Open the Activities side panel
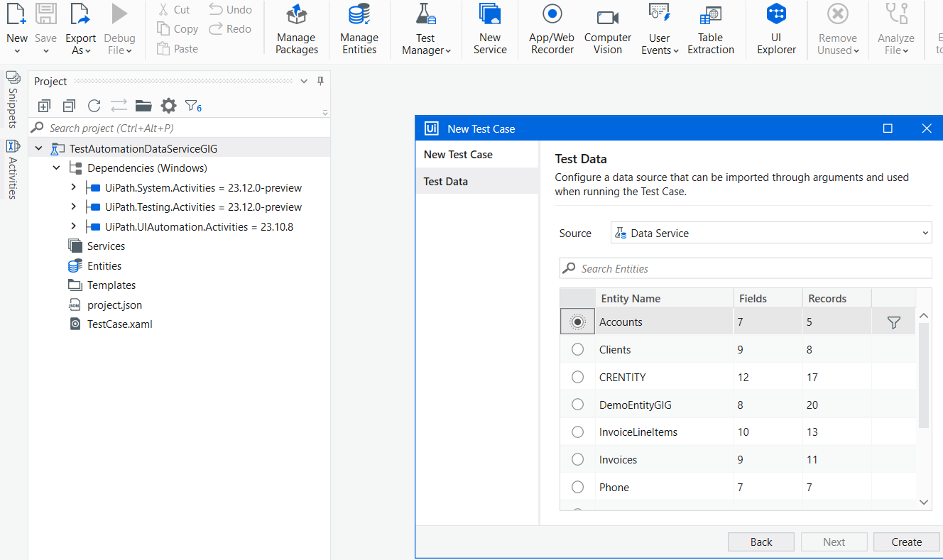 pyautogui.click(x=13, y=169)
